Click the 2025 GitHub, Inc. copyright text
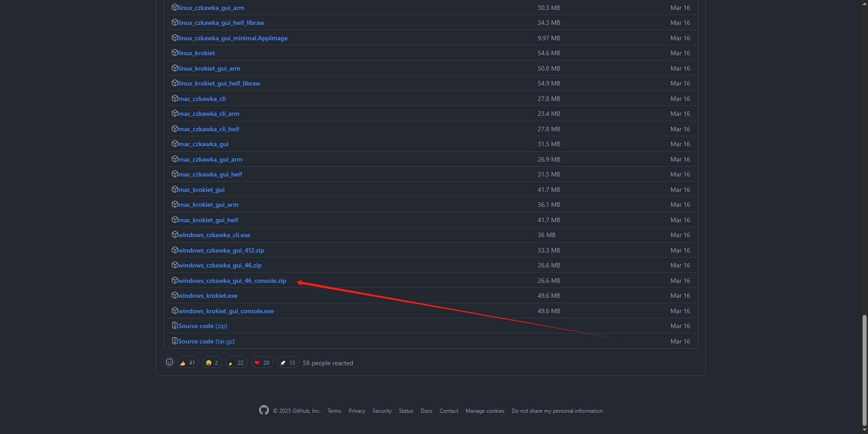The height and width of the screenshot is (434, 868). 297,411
